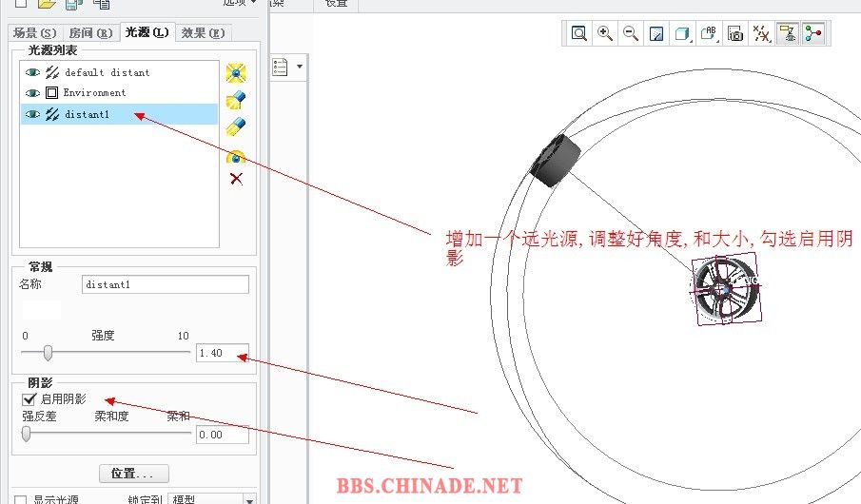Hide the distant1 light
861x504 pixels.
pyautogui.click(x=33, y=114)
